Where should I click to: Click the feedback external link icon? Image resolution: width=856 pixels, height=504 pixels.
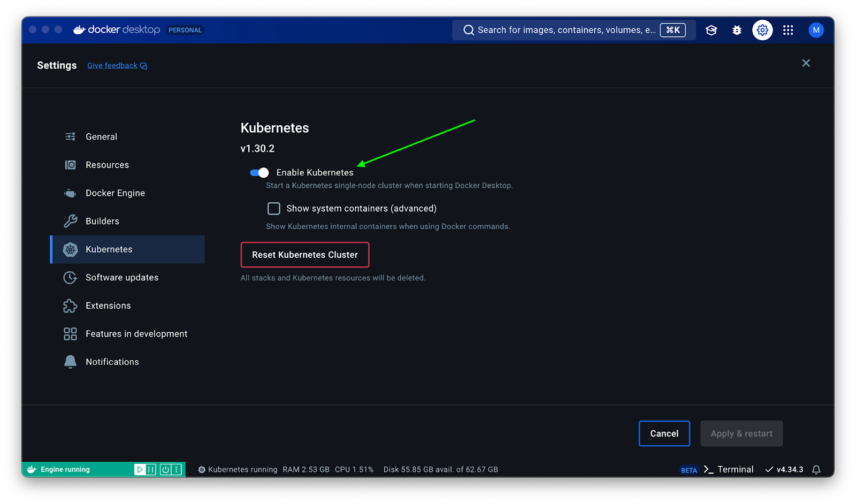pos(143,66)
